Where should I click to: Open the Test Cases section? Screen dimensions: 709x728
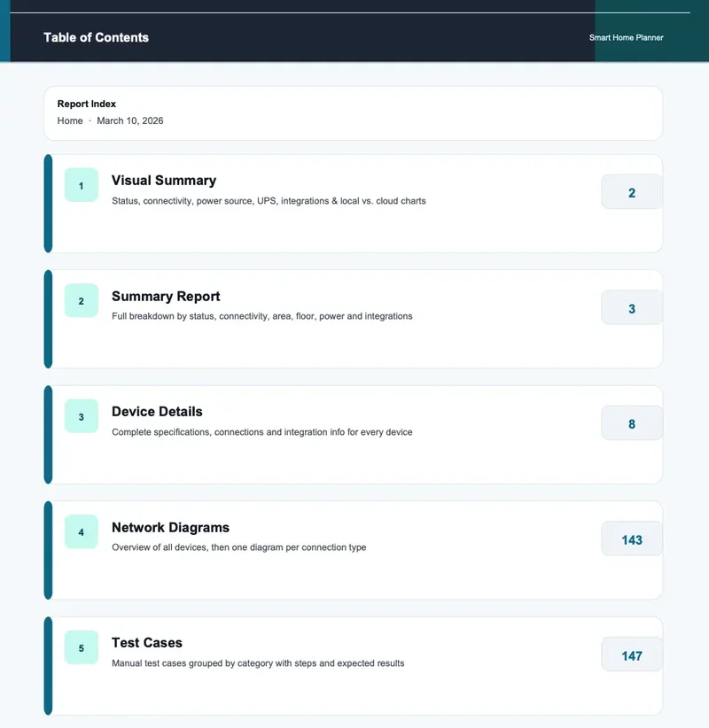146,642
